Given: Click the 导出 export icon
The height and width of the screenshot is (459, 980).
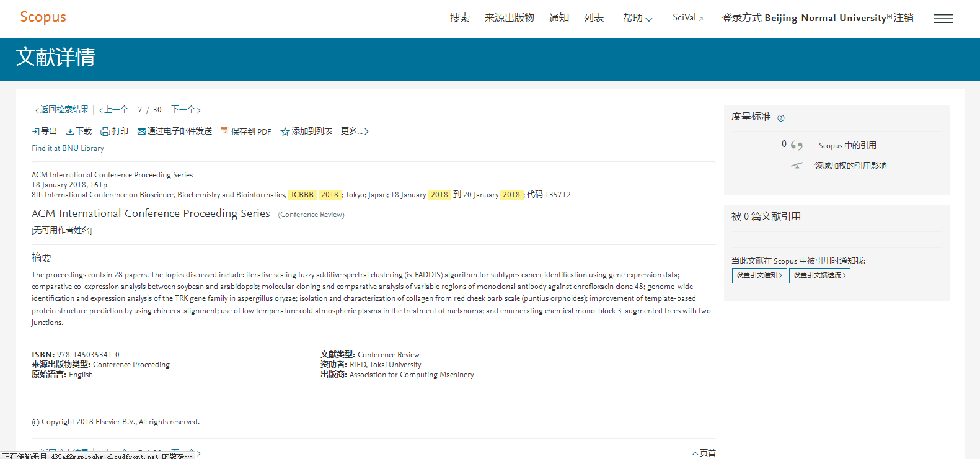Looking at the screenshot, I should click(x=36, y=131).
